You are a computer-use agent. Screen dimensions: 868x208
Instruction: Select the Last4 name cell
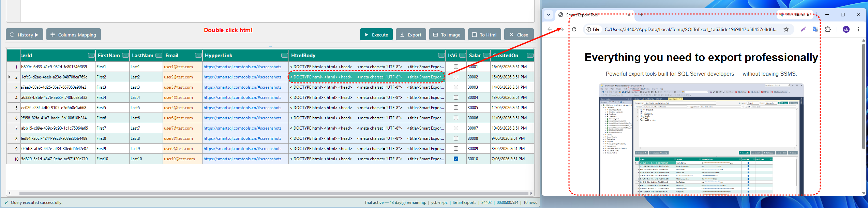(x=146, y=98)
